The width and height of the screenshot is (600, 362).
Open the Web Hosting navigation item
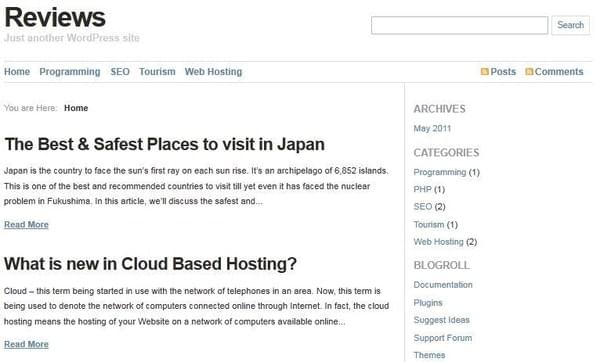coord(213,72)
